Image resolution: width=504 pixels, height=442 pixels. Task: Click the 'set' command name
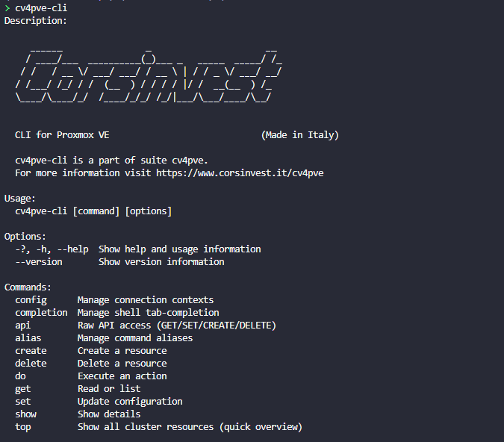23,402
